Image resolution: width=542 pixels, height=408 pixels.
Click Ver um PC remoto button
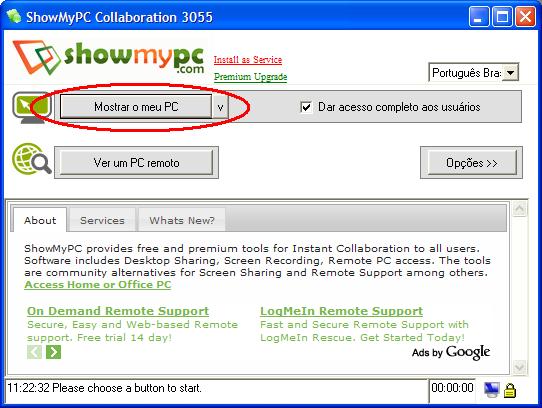(137, 163)
